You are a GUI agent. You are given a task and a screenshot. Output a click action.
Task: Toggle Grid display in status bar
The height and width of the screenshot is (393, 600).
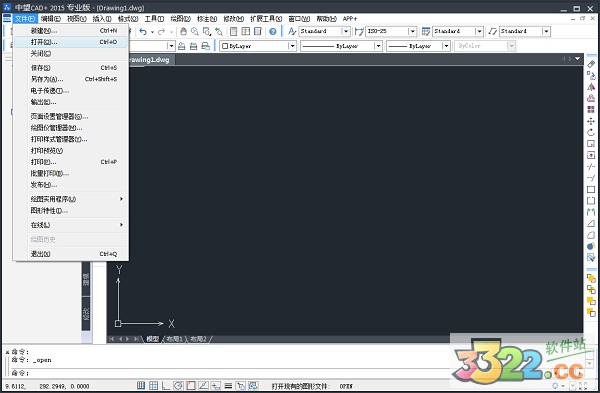point(153,385)
